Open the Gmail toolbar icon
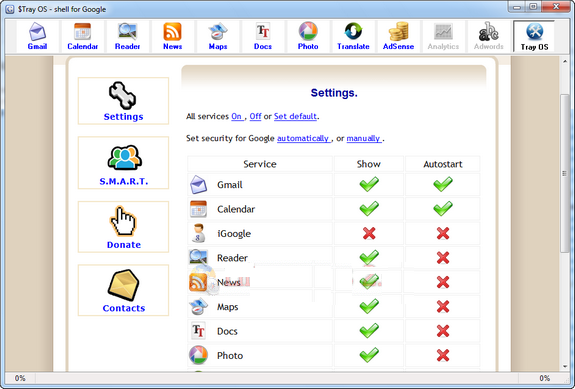The height and width of the screenshot is (389, 575). pos(37,36)
